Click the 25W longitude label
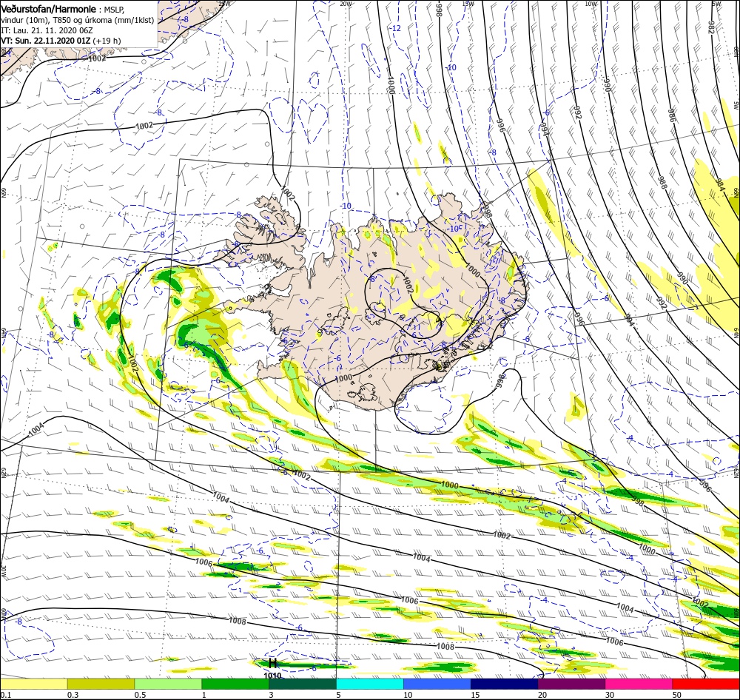Viewport: 740px width, 700px height. pyautogui.click(x=225, y=3)
